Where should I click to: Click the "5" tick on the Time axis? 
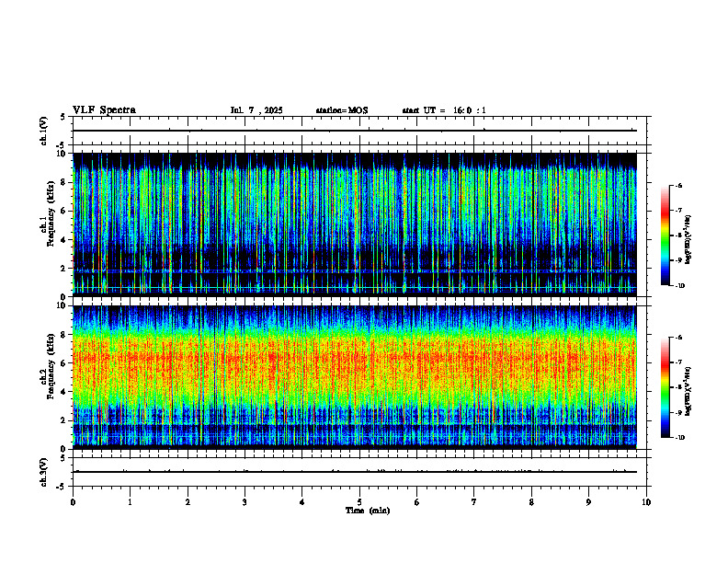[x=359, y=502]
